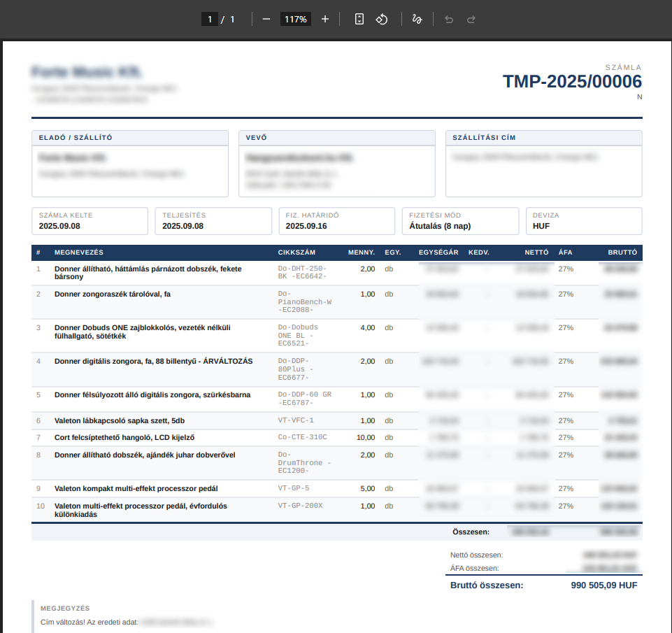Click the Nettó összesen: label

tap(477, 555)
